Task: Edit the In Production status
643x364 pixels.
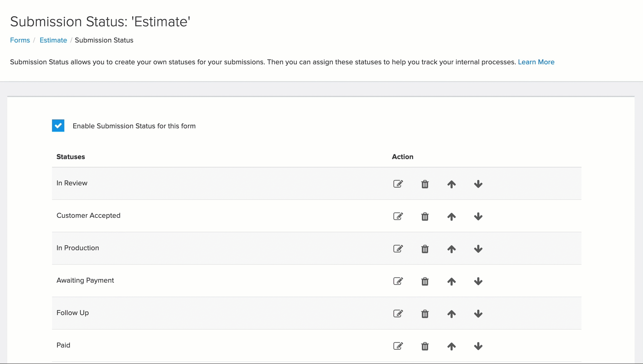Action: (x=398, y=249)
